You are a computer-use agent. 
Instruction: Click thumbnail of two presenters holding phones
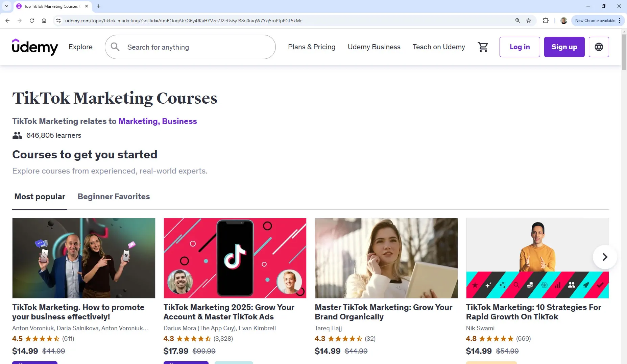click(x=84, y=258)
